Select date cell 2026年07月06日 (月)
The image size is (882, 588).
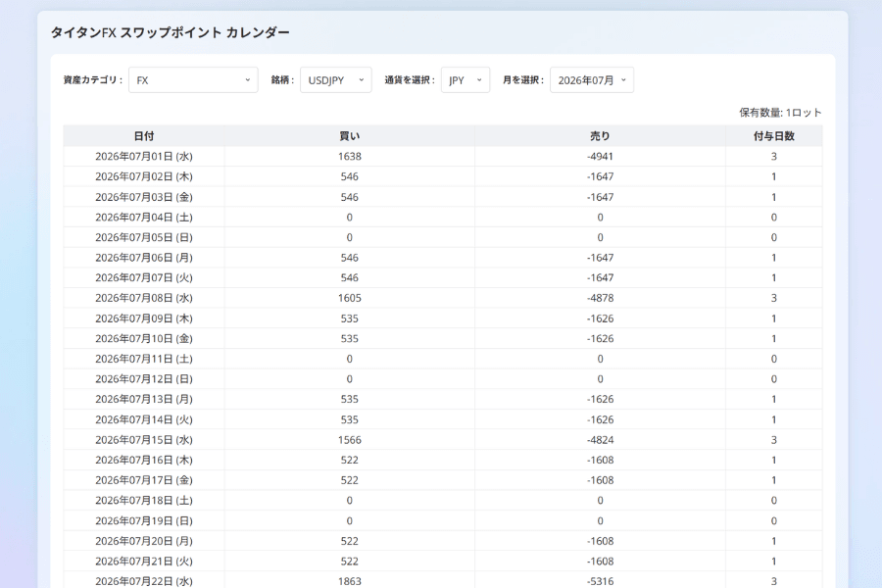144,258
